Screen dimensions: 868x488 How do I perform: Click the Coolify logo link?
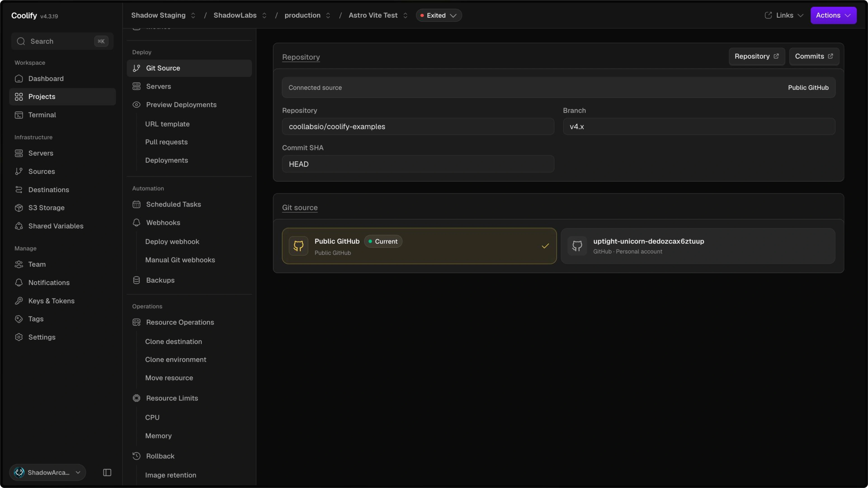24,16
